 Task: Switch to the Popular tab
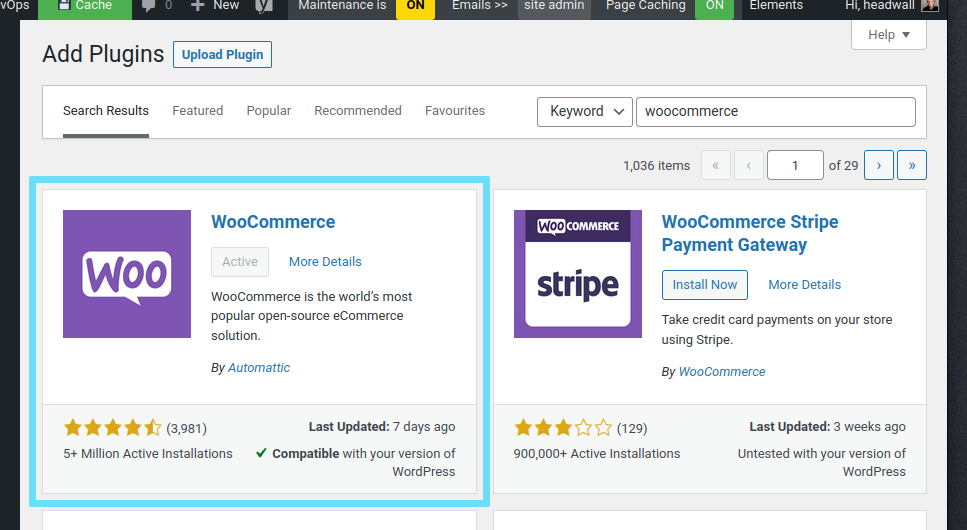pos(269,111)
